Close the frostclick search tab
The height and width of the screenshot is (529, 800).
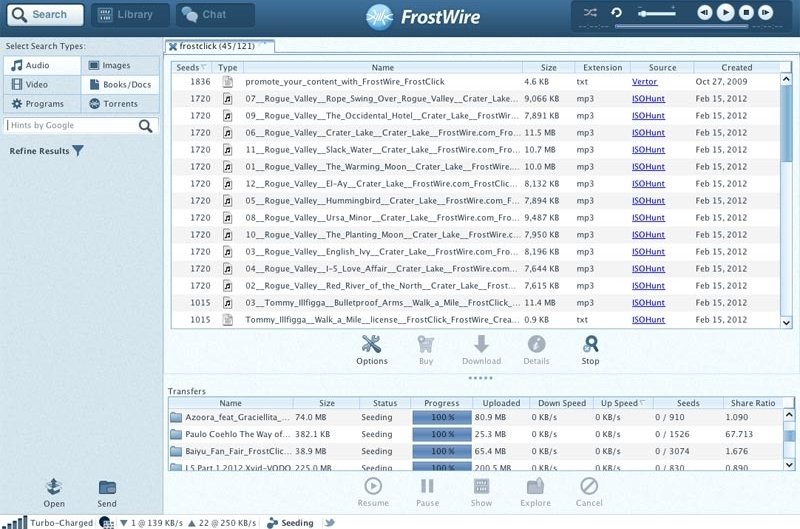click(172, 46)
